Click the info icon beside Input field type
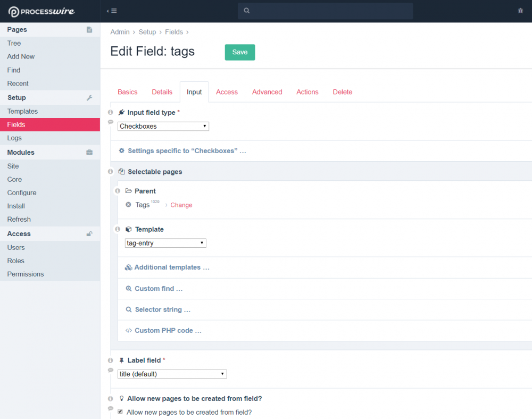The width and height of the screenshot is (532, 419). click(x=111, y=113)
